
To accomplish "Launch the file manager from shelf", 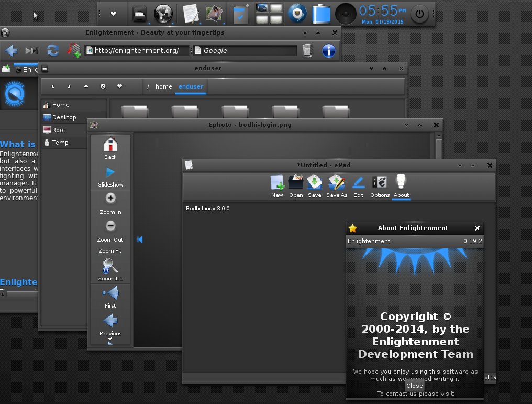I will click(x=139, y=14).
